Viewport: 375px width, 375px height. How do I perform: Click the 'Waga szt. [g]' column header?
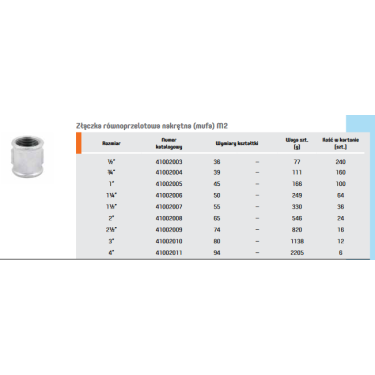[297, 143]
